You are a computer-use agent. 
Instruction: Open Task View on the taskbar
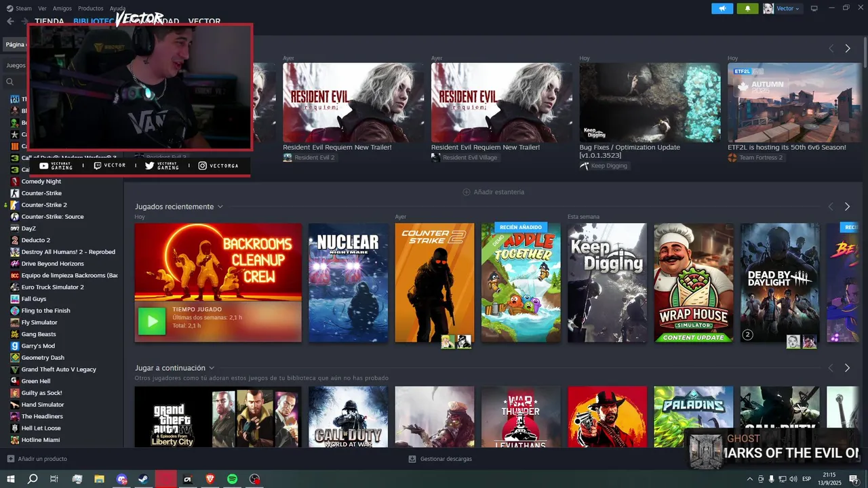click(x=55, y=479)
